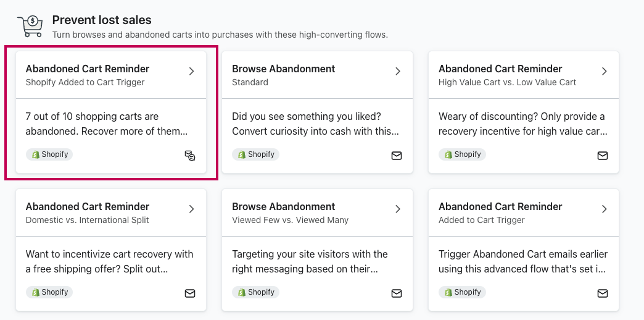Open the chevron on Shopify Added to Cart Trigger card
644x320 pixels.
point(191,71)
